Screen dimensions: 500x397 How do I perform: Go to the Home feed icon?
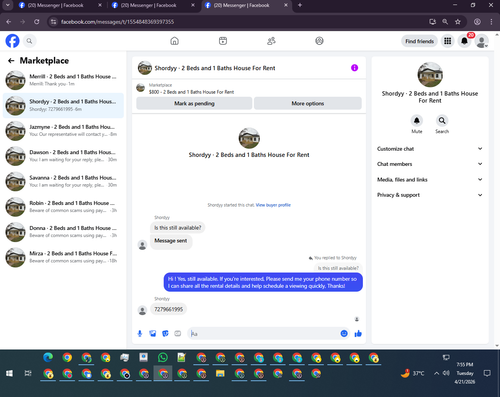(x=174, y=41)
